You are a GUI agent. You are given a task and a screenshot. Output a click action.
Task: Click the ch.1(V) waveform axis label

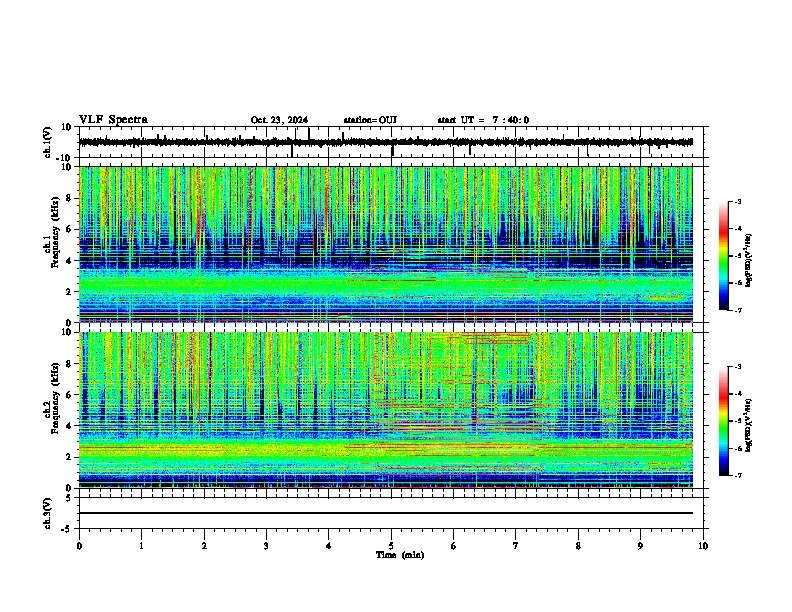pos(48,142)
